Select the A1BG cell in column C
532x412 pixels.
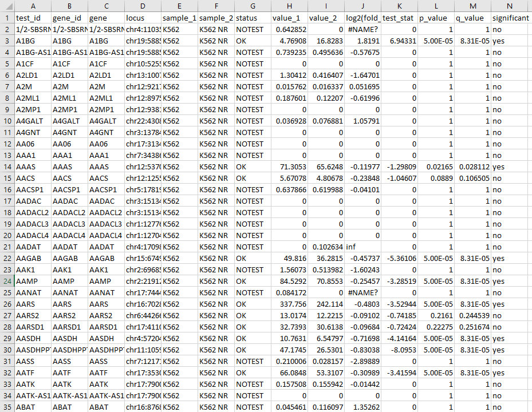(105, 41)
